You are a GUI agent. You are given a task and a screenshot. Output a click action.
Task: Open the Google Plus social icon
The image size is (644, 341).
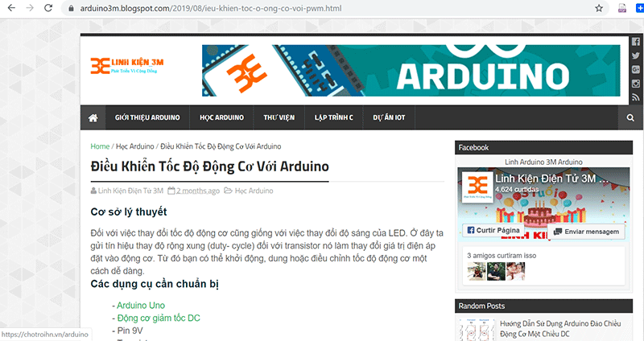636,70
